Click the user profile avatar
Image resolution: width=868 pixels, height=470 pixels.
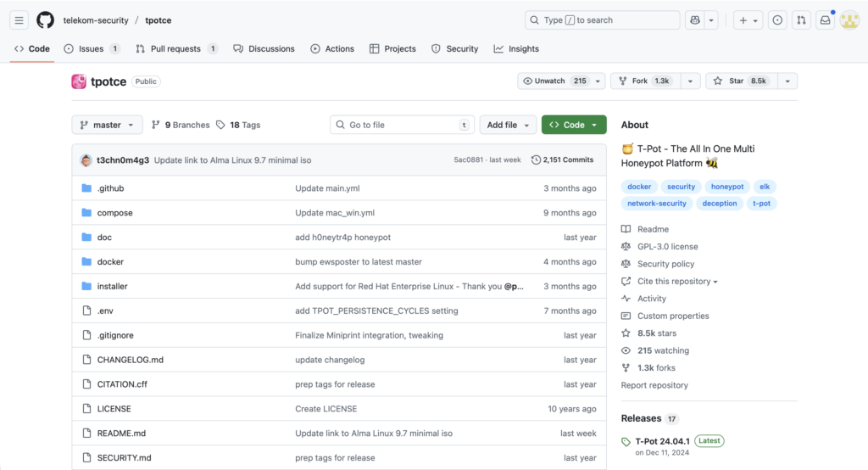[x=849, y=20]
